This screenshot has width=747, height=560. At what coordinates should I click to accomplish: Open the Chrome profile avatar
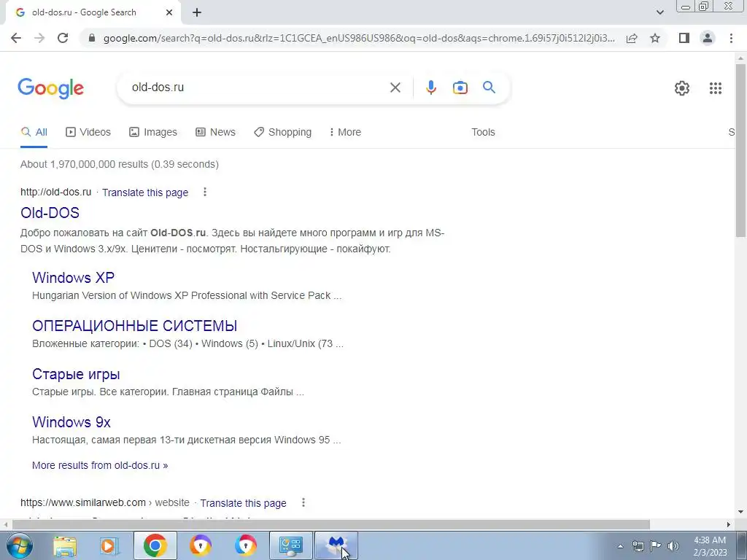pyautogui.click(x=708, y=38)
